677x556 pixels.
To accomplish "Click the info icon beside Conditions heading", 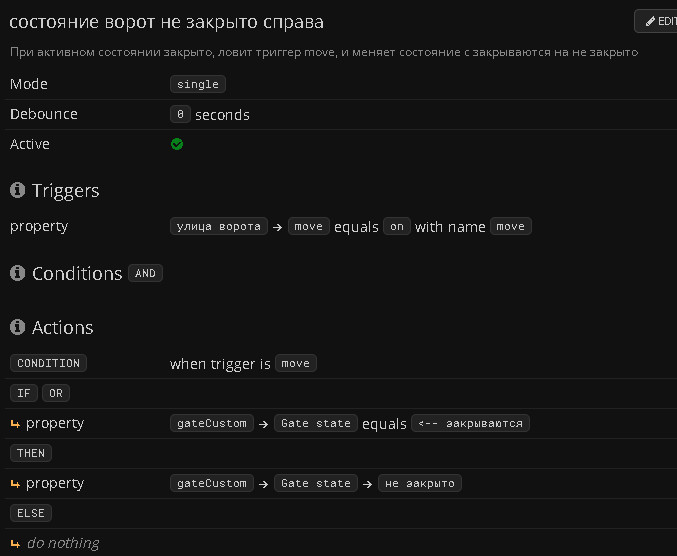I will point(17,274).
